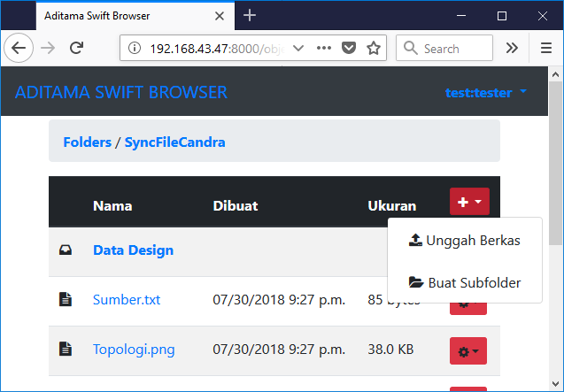Choose Unggah Berkas from menu
The width and height of the screenshot is (564, 392).
[465, 240]
